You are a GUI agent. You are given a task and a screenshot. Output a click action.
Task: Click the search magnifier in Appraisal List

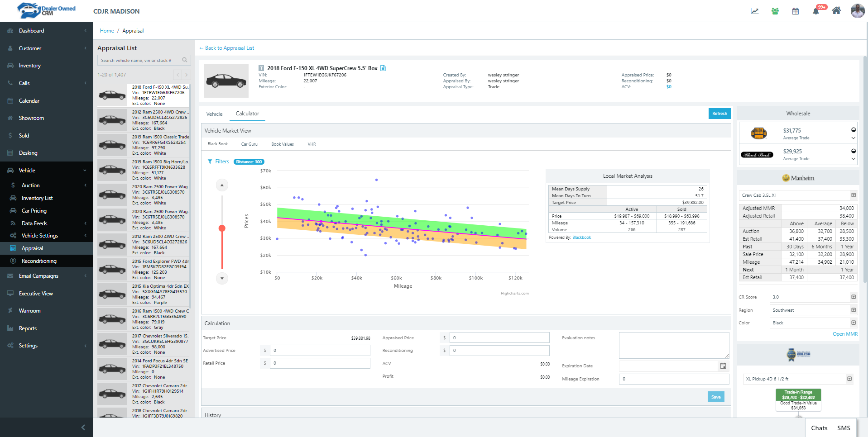[x=185, y=60]
